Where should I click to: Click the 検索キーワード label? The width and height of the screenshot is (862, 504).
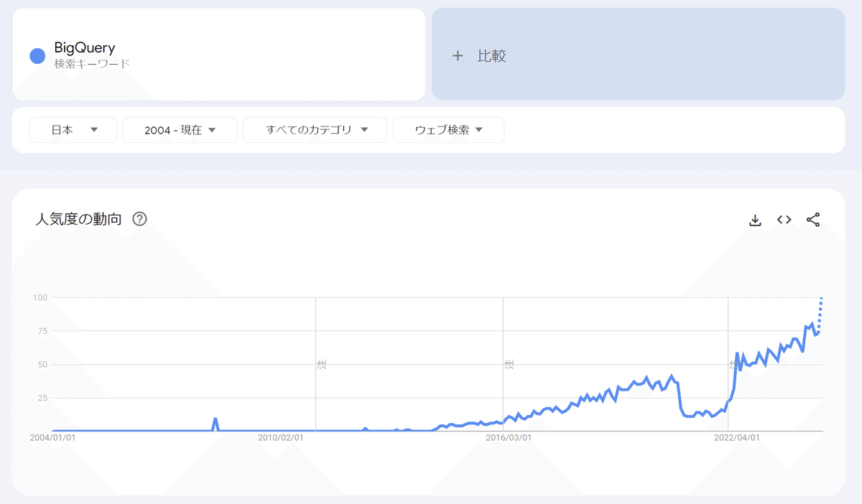pyautogui.click(x=92, y=64)
